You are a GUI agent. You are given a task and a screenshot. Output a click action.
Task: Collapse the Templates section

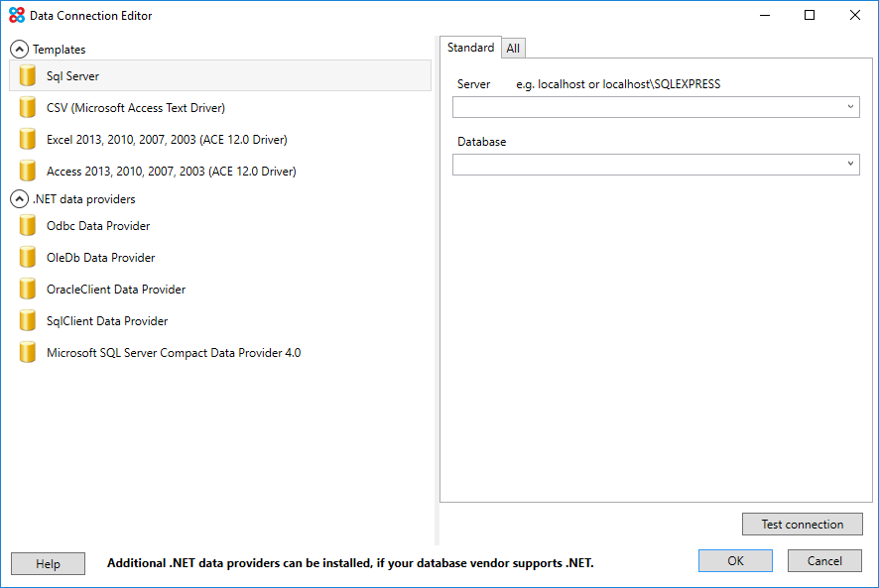[18, 49]
